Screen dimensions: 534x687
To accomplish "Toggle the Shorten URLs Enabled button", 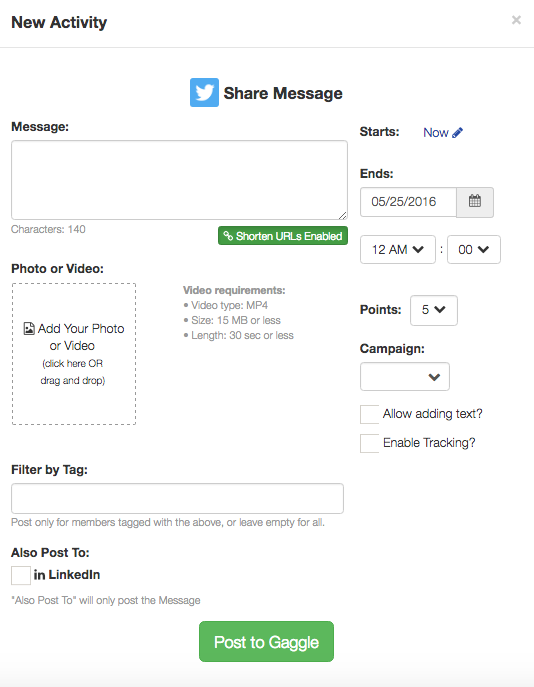I will 283,236.
